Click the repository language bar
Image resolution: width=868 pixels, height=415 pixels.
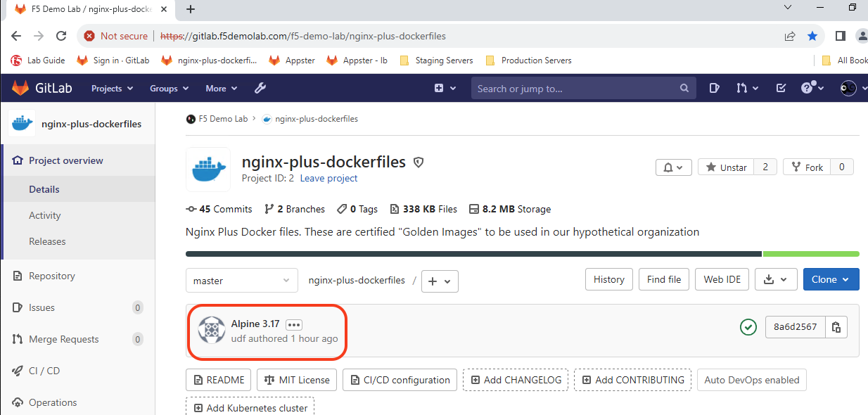pyautogui.click(x=522, y=254)
